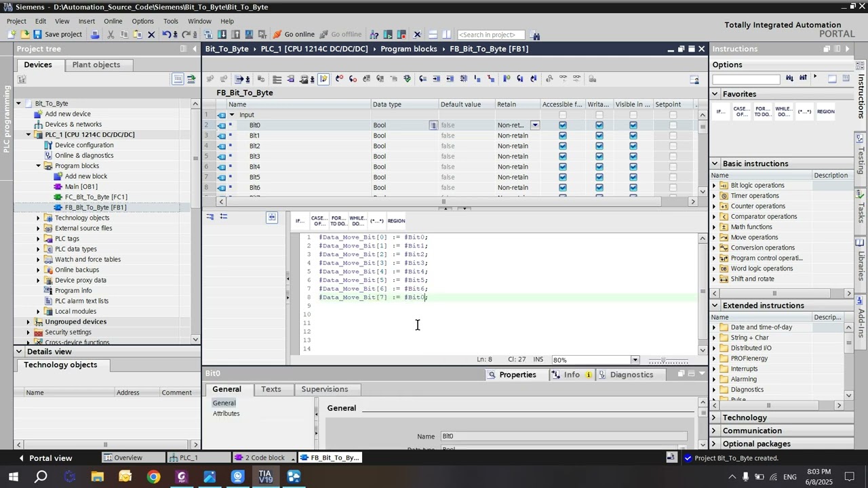Click the taskbar search icon
Image resolution: width=868 pixels, height=488 pixels.
[x=41, y=477]
